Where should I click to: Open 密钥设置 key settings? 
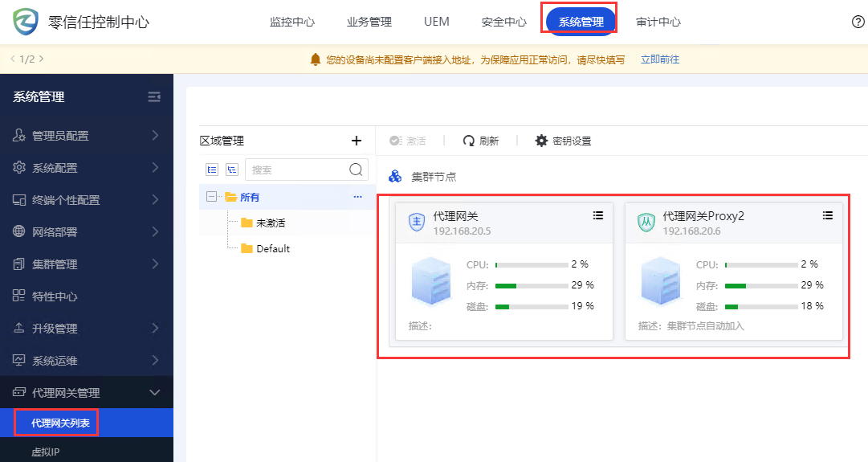coord(563,141)
